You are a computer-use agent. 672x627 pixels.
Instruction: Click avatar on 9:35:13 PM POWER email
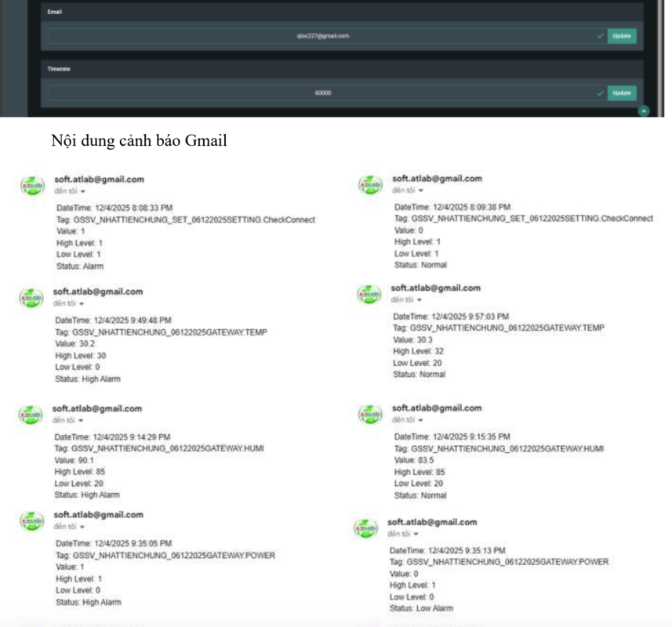click(366, 528)
